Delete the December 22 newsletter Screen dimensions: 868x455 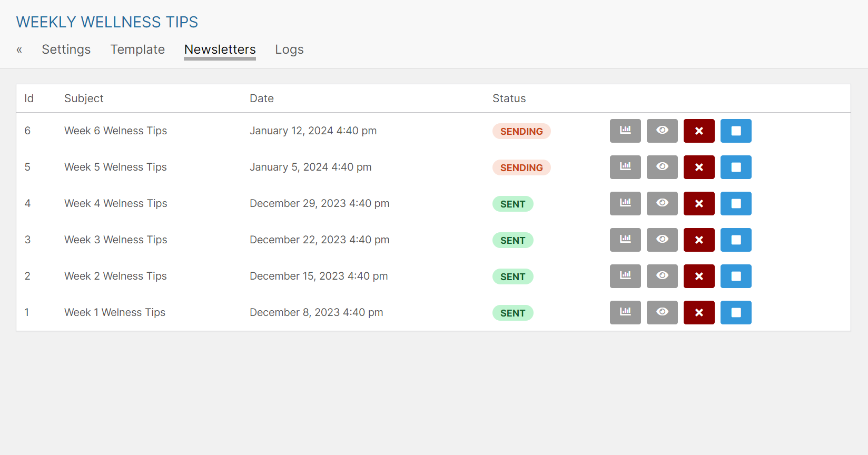[699, 240]
